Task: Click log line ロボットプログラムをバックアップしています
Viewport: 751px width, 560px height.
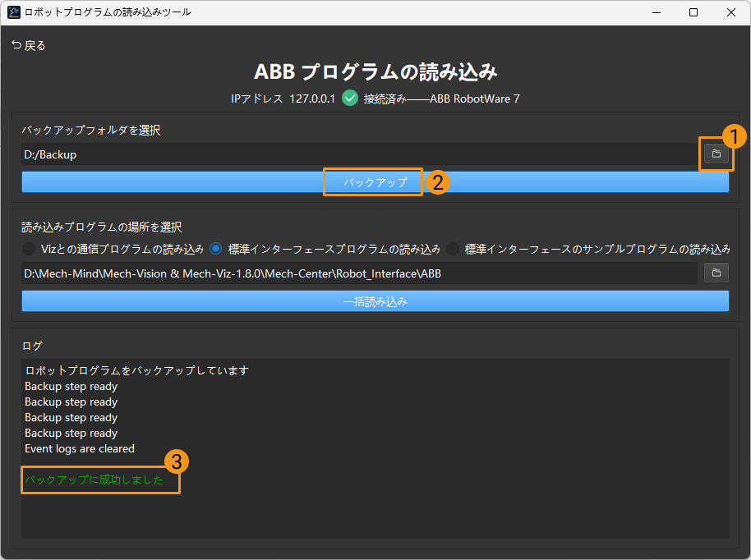Action: 137,370
